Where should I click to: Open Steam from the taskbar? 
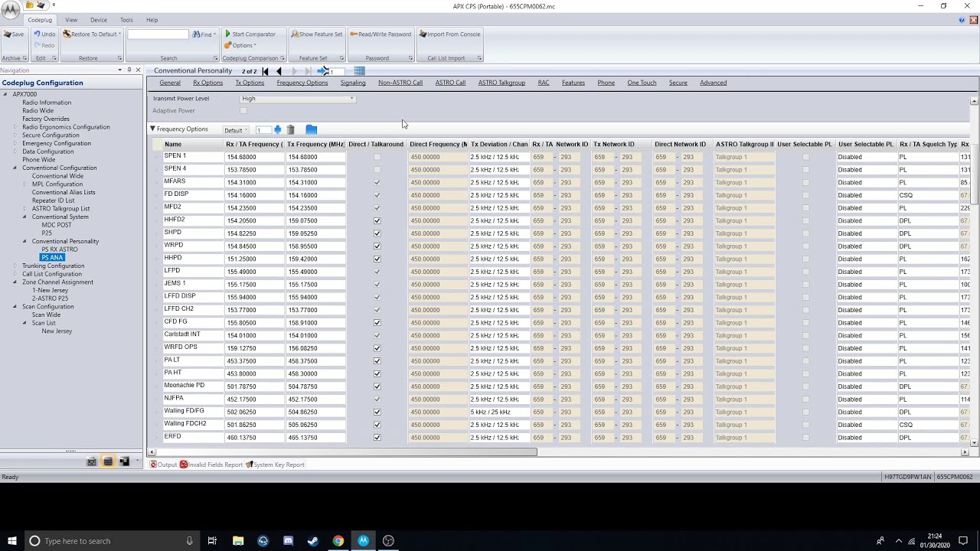point(312,541)
